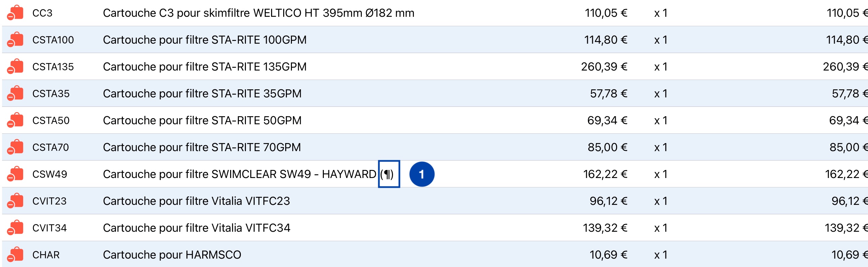Select the Cartouche pour HARMSCO row
This screenshot has height=267, width=868.
point(434,255)
